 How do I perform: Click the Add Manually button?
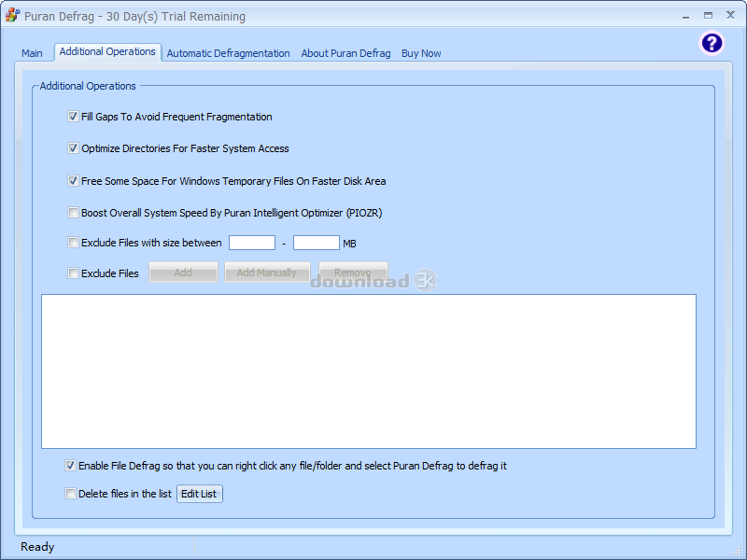(x=266, y=273)
